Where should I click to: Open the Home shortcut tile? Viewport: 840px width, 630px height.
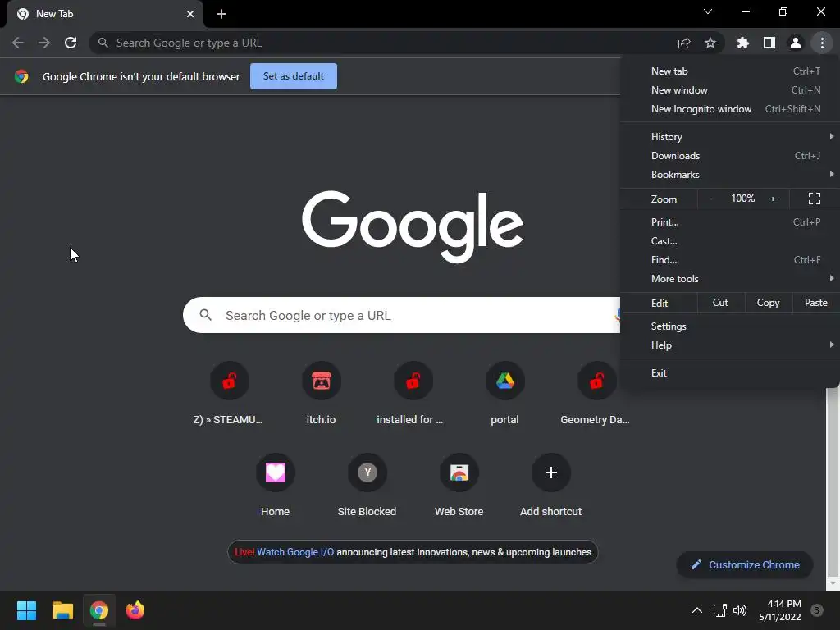coord(276,486)
